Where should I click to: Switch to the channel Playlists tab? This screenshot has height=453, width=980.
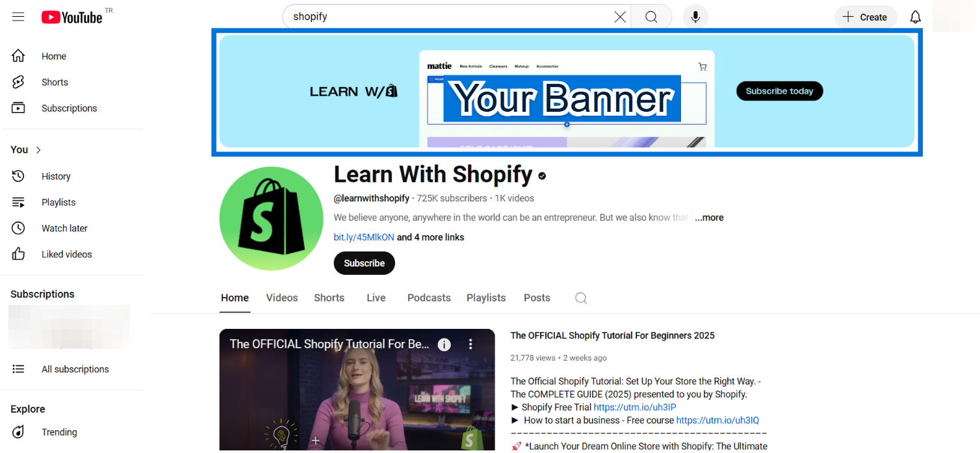coord(486,298)
